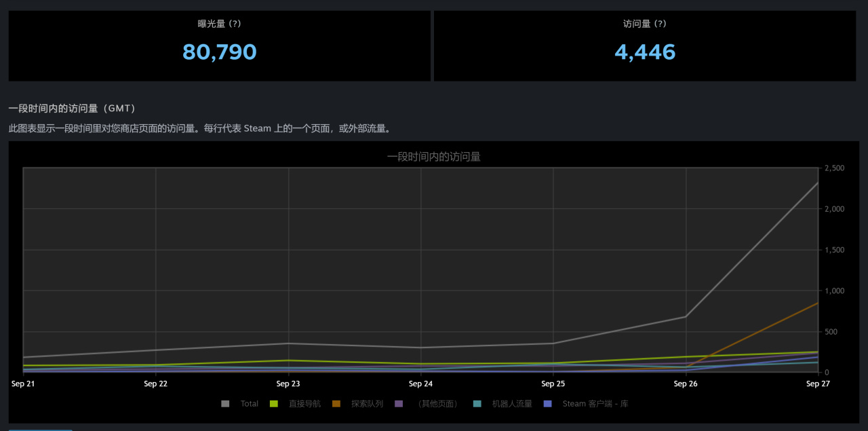Click the 2,500 y-axis label
Screen dimensions: 868x431
pos(834,168)
